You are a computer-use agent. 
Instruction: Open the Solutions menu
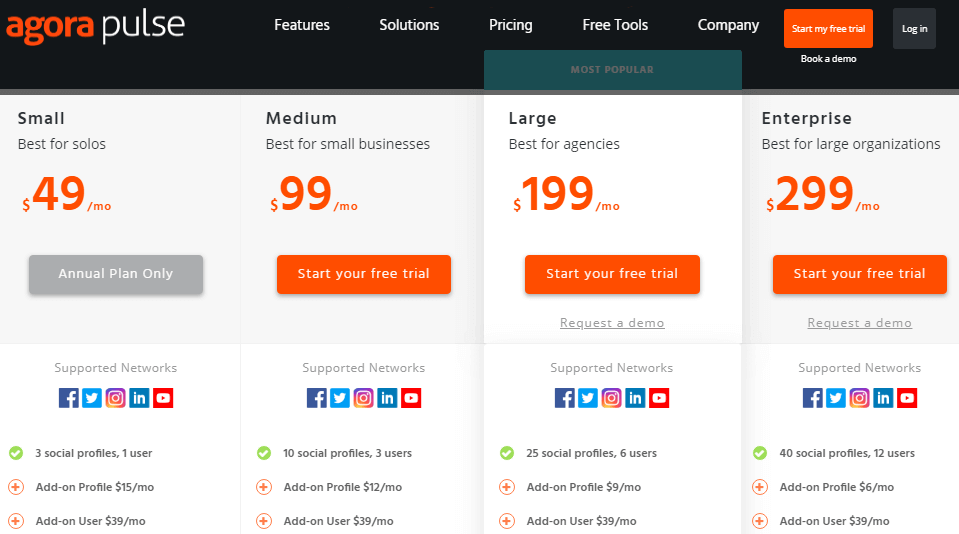pos(409,25)
